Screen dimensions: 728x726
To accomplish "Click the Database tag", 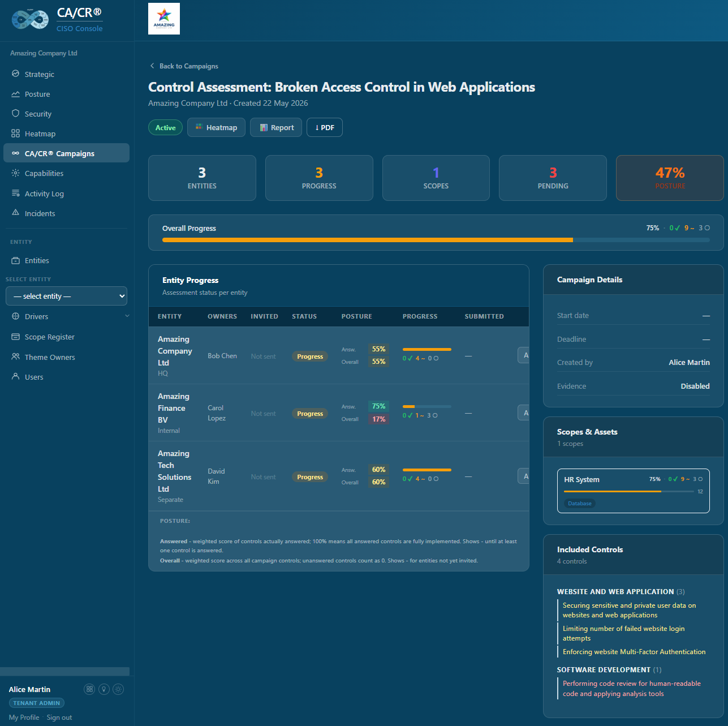I will (x=579, y=503).
